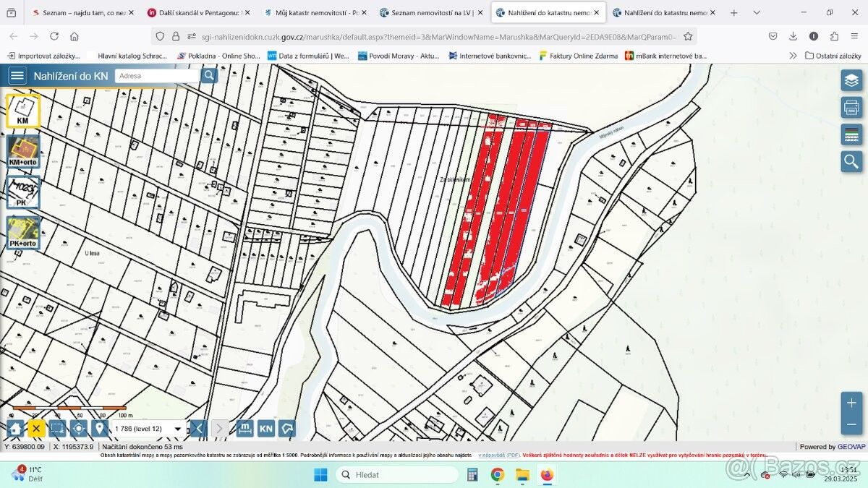The image size is (868, 488).
Task: Click the KN info query tool
Action: coord(266,429)
